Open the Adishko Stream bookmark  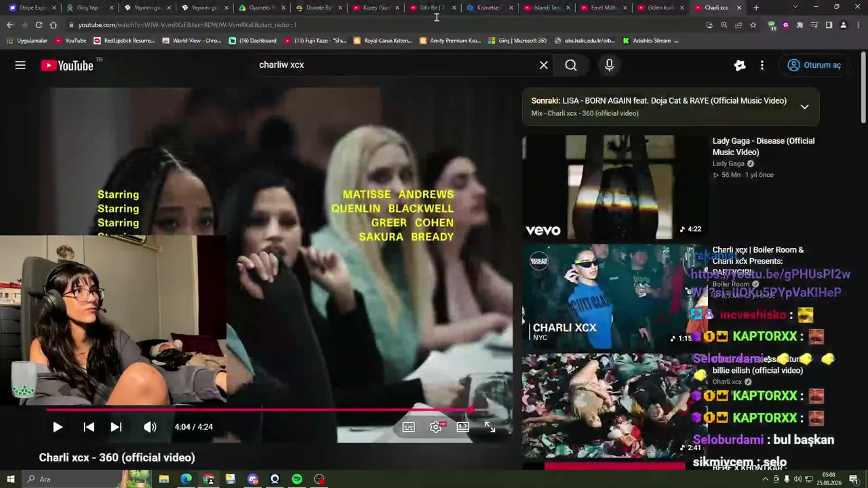click(650, 41)
